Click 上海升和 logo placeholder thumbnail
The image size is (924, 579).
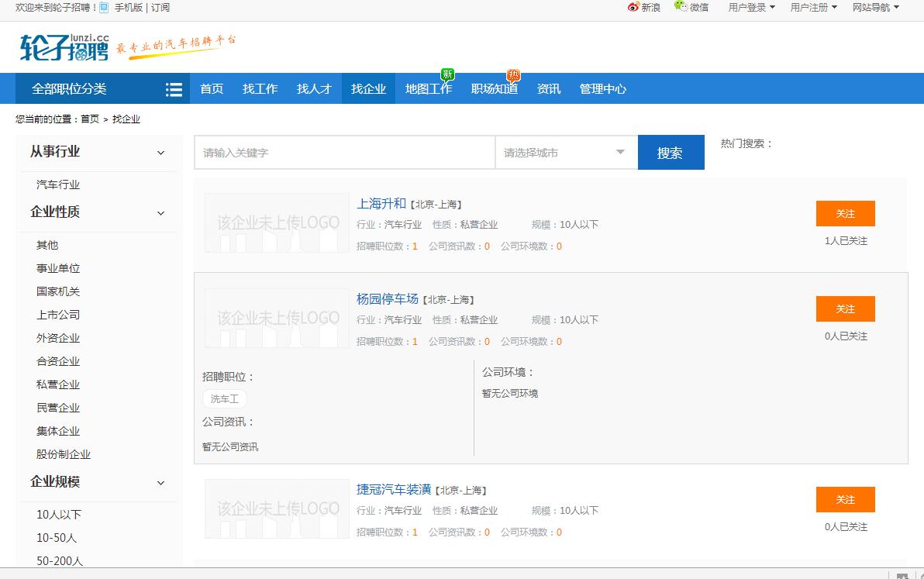(277, 222)
